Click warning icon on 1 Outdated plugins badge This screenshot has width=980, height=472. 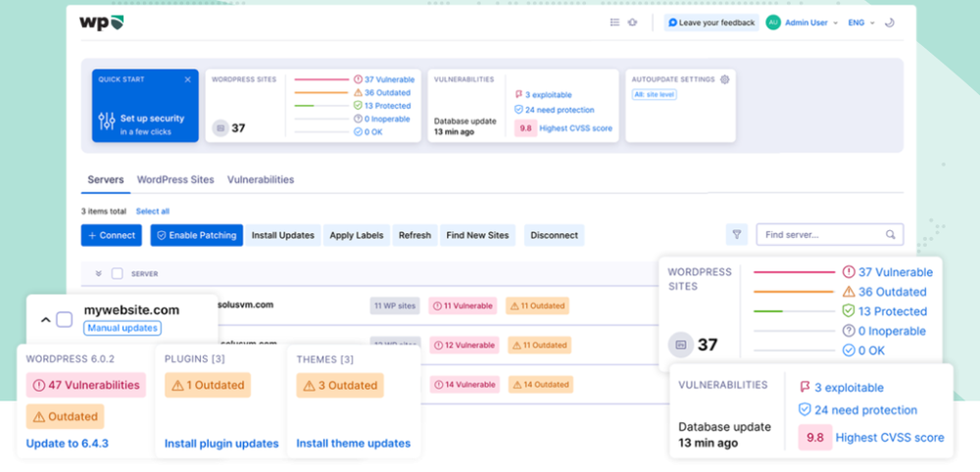[x=176, y=385]
